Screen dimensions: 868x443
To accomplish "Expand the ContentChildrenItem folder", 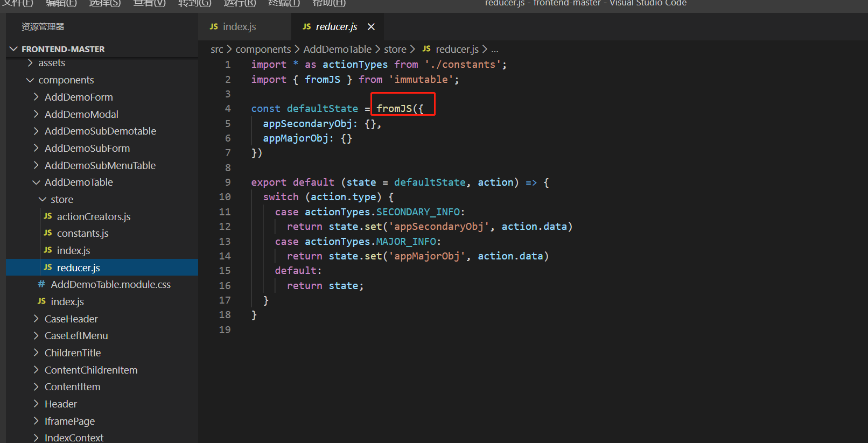I will pos(36,370).
